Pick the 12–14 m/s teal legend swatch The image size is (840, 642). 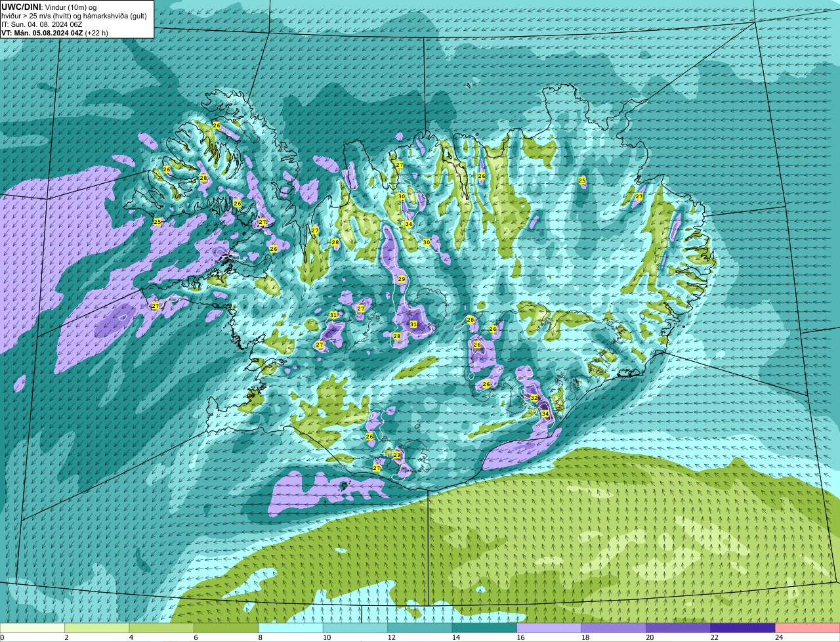click(x=421, y=628)
